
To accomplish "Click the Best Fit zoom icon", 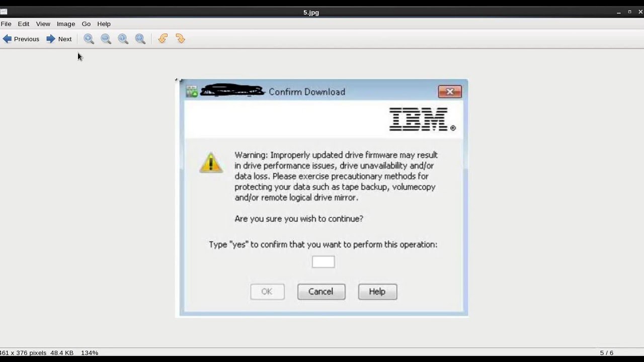I will [x=140, y=39].
